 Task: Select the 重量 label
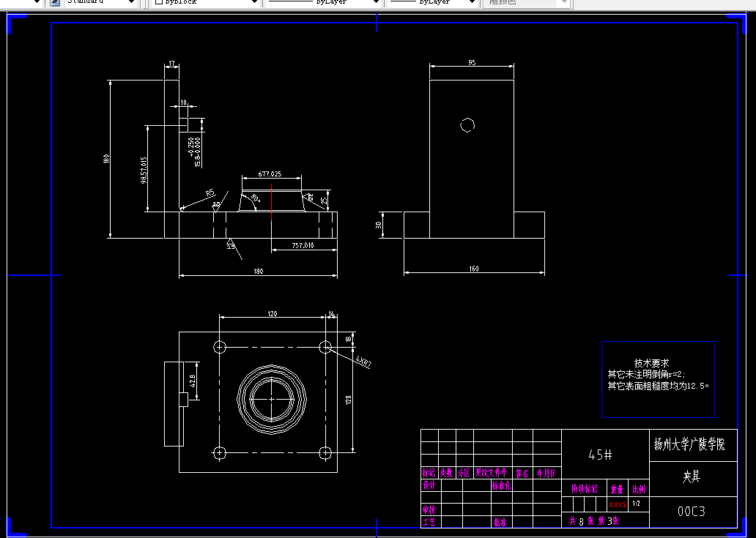(617, 490)
